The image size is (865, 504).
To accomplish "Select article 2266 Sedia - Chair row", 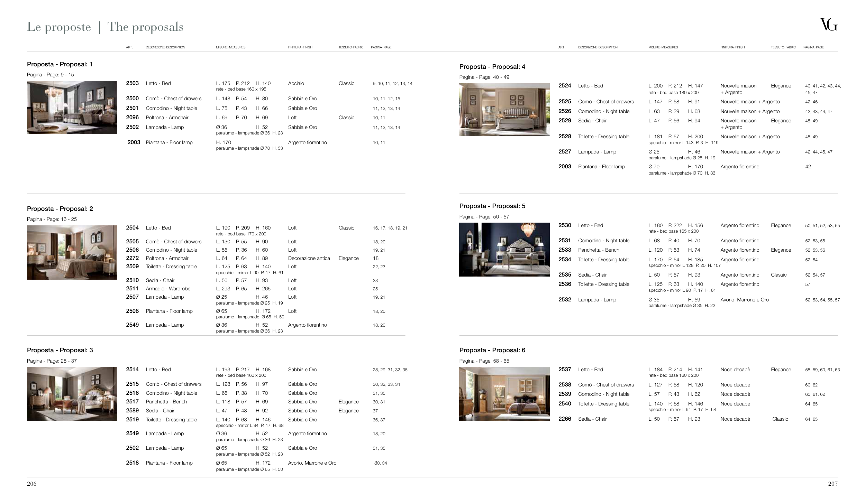I will tap(592, 419).
